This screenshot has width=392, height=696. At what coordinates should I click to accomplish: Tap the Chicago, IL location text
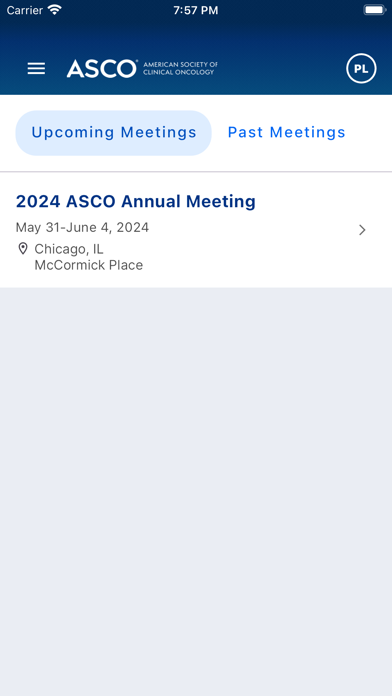click(69, 249)
